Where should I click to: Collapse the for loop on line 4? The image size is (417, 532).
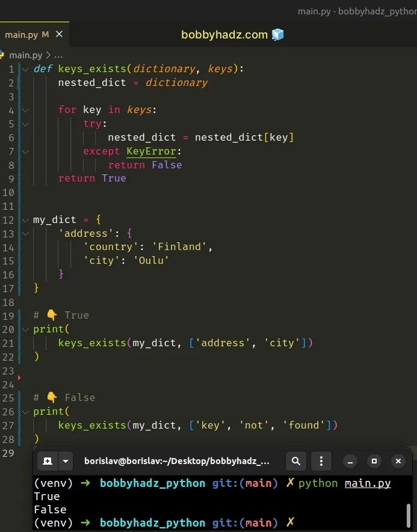tap(25, 110)
